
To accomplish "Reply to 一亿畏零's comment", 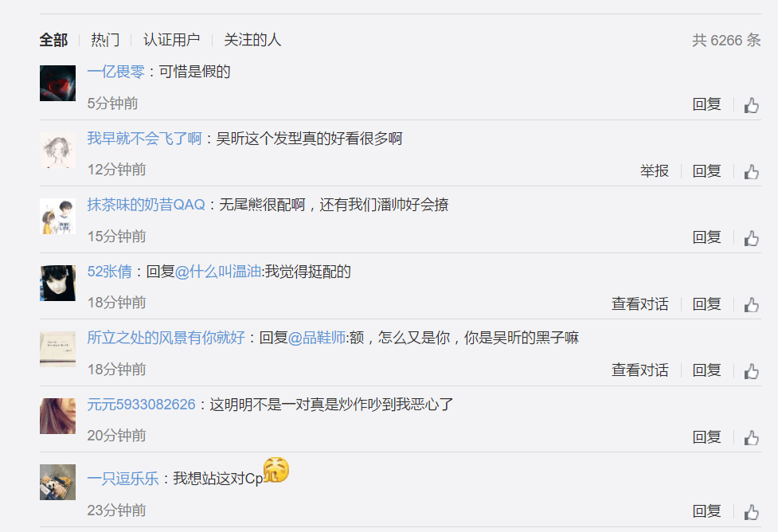I will [706, 104].
